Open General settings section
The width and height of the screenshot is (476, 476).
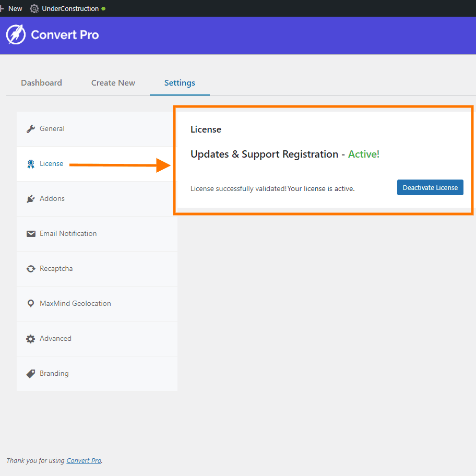[97, 129]
